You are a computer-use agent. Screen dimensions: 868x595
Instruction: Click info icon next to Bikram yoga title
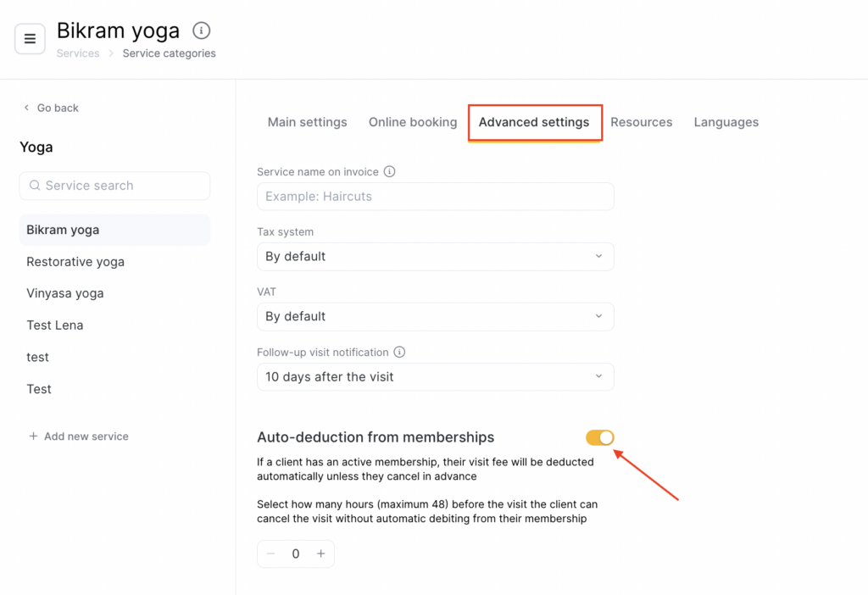[201, 31]
